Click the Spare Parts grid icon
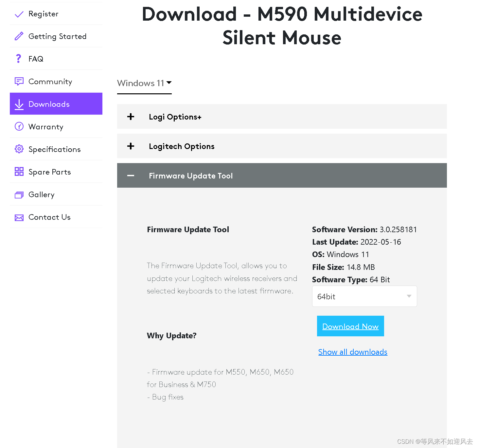 19,172
